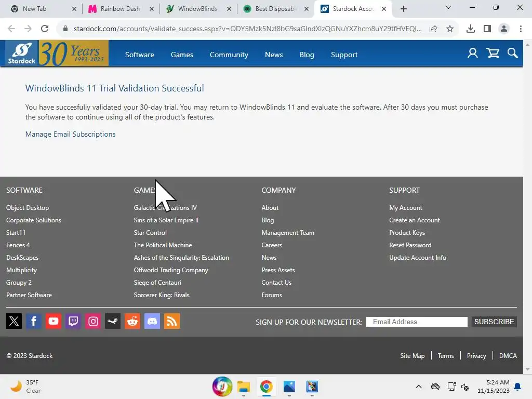Open Stardock account user icon

click(472, 54)
